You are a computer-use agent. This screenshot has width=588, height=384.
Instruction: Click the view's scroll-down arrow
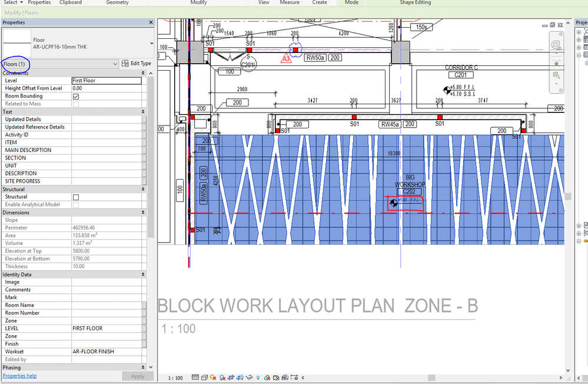[x=568, y=370]
